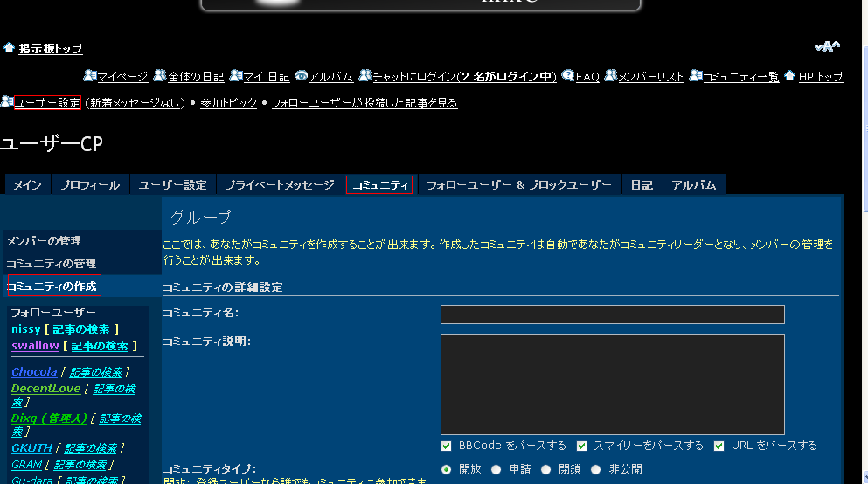Open Chocola user profile link
The width and height of the screenshot is (868, 484).
click(x=34, y=371)
